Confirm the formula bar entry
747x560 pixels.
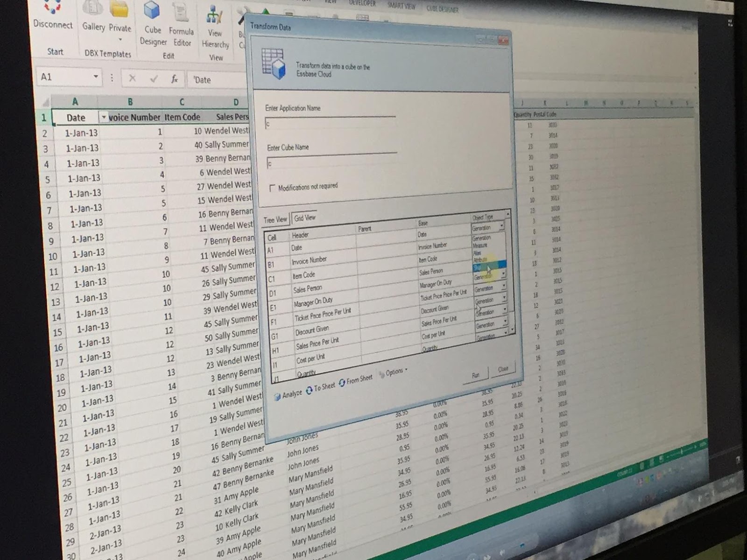pyautogui.click(x=154, y=78)
